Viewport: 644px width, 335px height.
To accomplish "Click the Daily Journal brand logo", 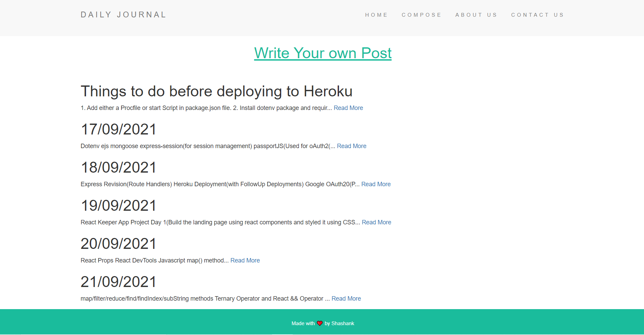I will 123,15.
